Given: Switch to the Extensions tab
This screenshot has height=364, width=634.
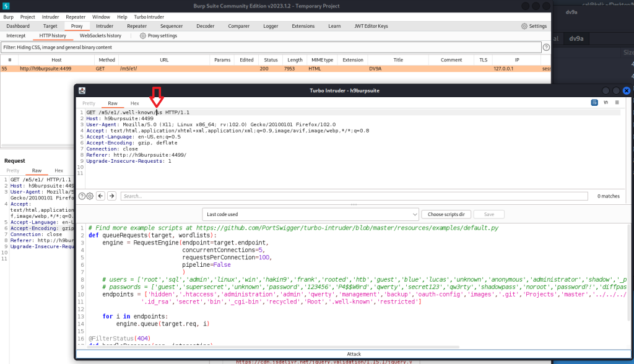Looking at the screenshot, I should 303,26.
